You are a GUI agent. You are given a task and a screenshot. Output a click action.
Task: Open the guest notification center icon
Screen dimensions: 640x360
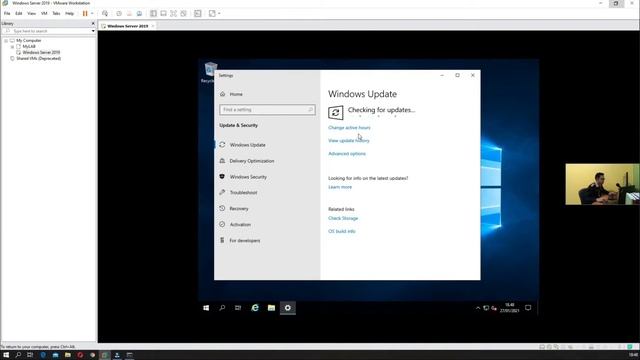528,308
